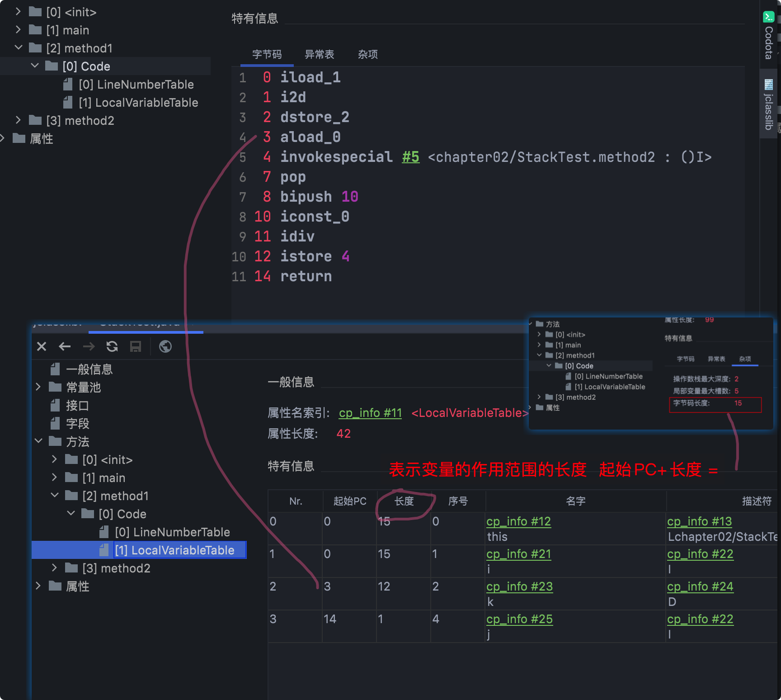The height and width of the screenshot is (700, 781).
Task: Follow cp_info #13 descriptor link
Action: pos(699,521)
